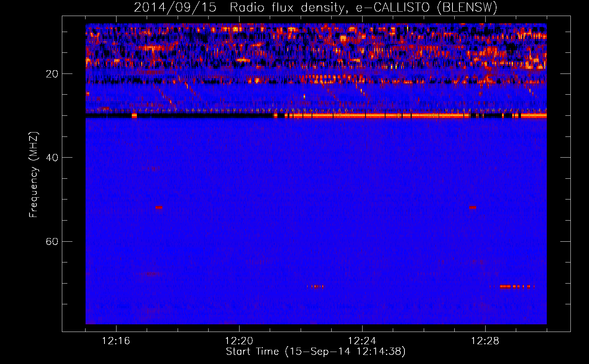Click the 20 MHz frequency tick label

pos(52,74)
